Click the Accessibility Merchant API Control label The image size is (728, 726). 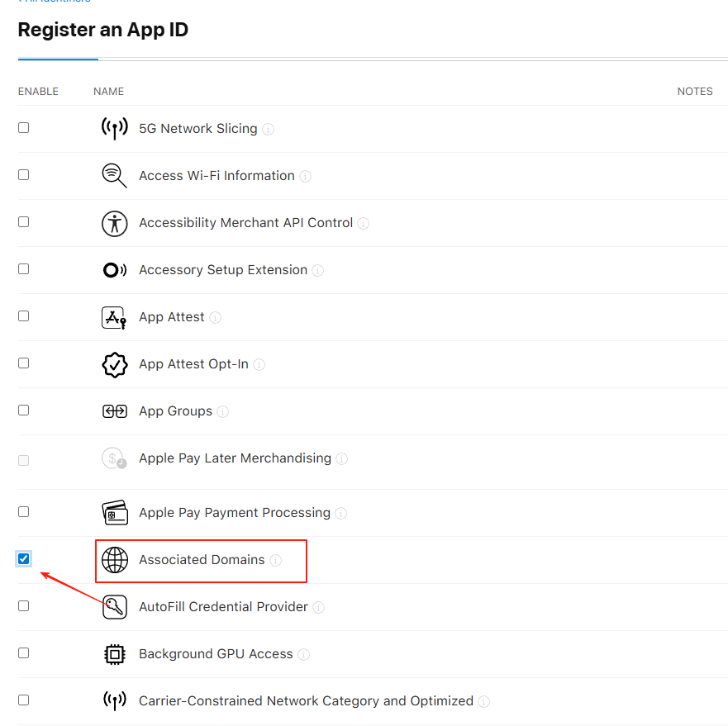click(x=246, y=223)
